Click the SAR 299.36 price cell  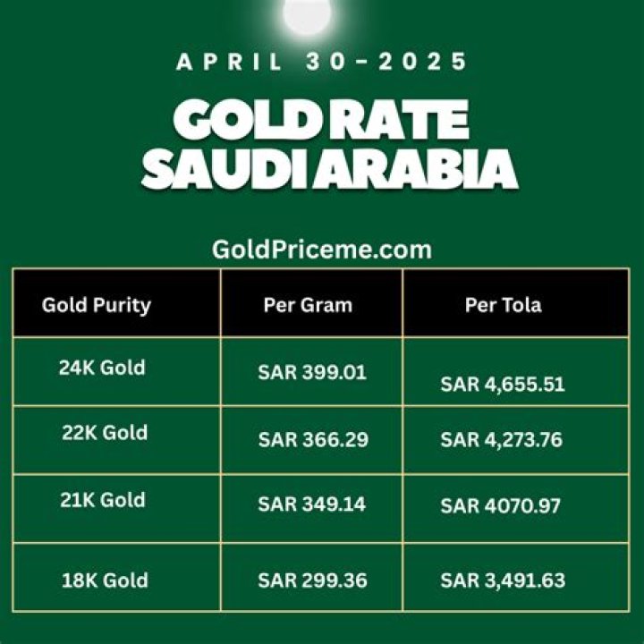(312, 580)
